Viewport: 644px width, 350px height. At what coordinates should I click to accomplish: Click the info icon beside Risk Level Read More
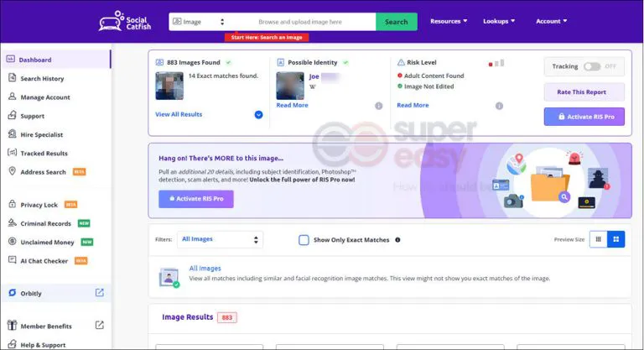[x=499, y=106]
